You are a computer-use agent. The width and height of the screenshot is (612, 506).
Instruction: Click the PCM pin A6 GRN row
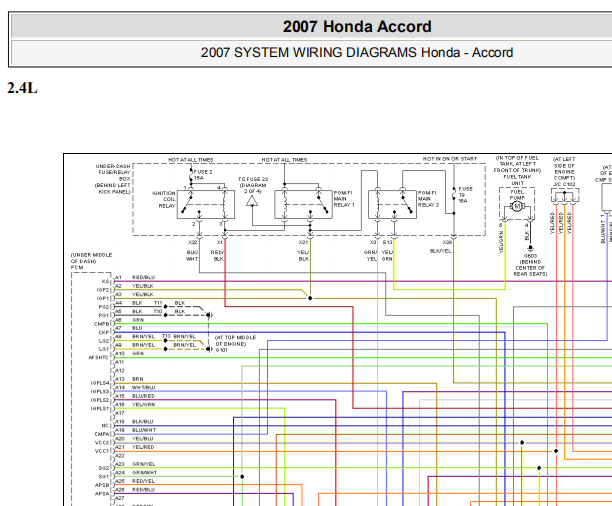(129, 320)
